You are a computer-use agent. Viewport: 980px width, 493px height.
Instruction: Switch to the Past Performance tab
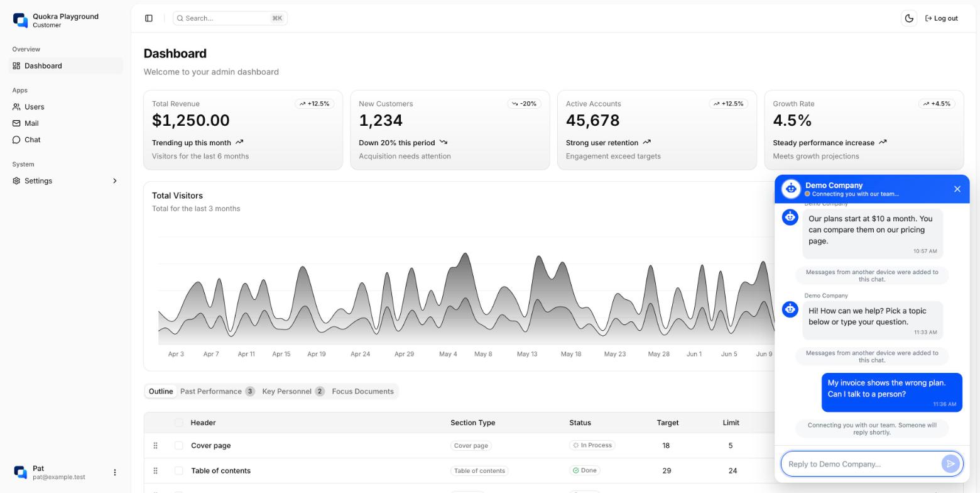pos(217,391)
